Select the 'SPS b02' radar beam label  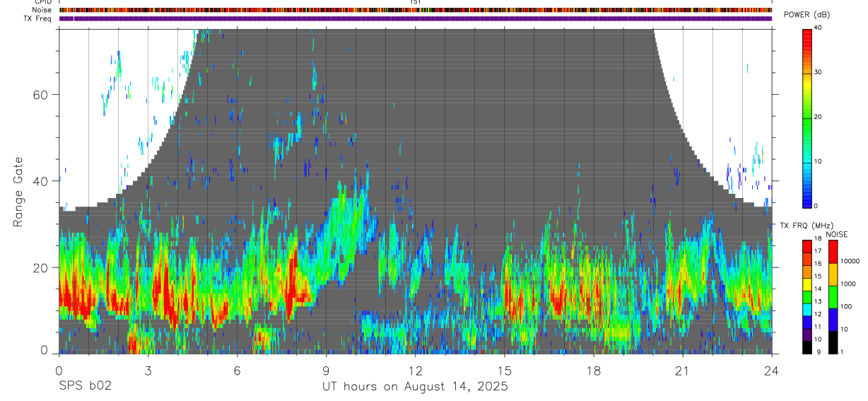[85, 386]
